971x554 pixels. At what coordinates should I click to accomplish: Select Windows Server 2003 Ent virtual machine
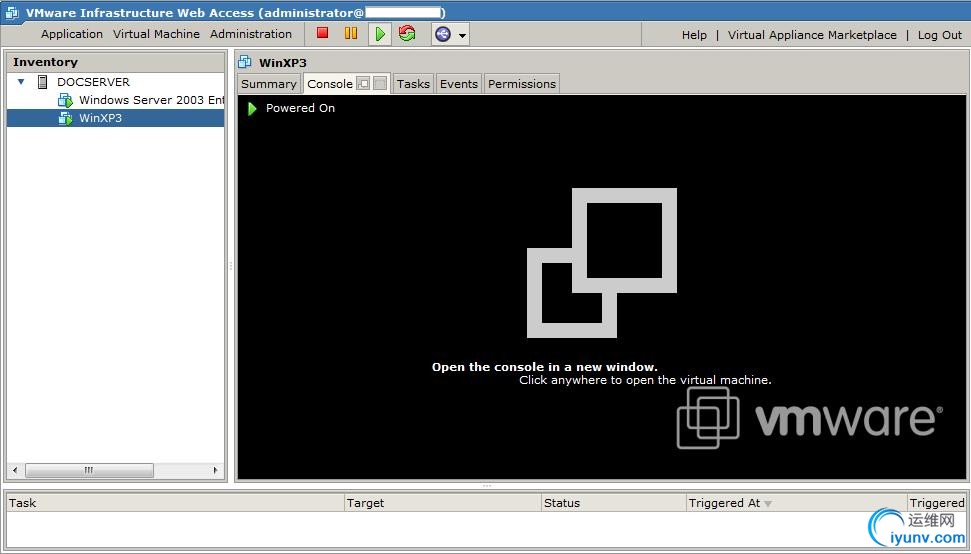point(152,100)
